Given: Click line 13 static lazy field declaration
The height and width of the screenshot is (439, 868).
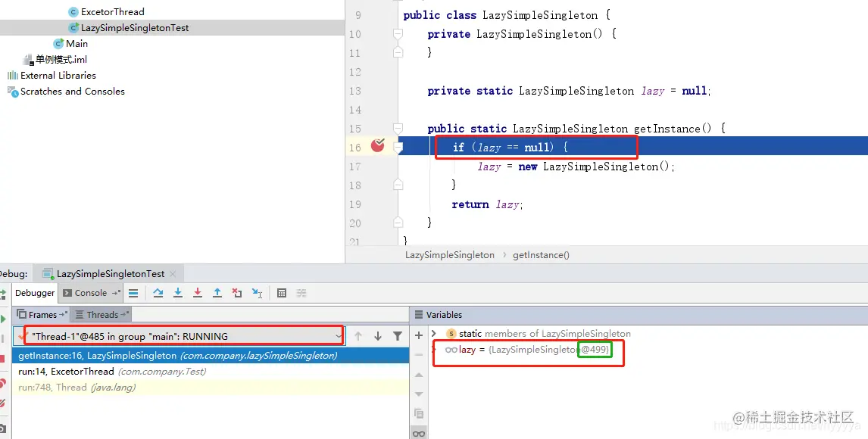Looking at the screenshot, I should pos(569,91).
